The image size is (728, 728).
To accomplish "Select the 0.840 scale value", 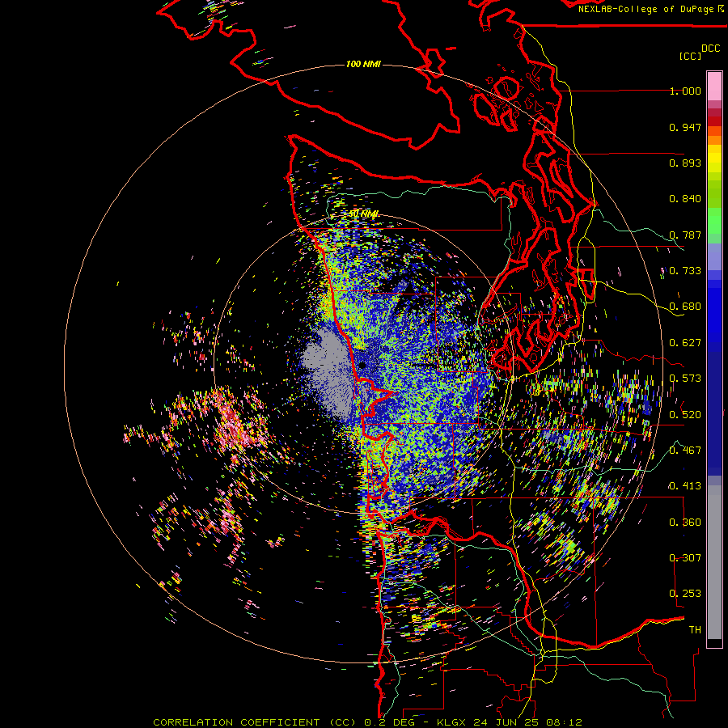I will (x=685, y=199).
